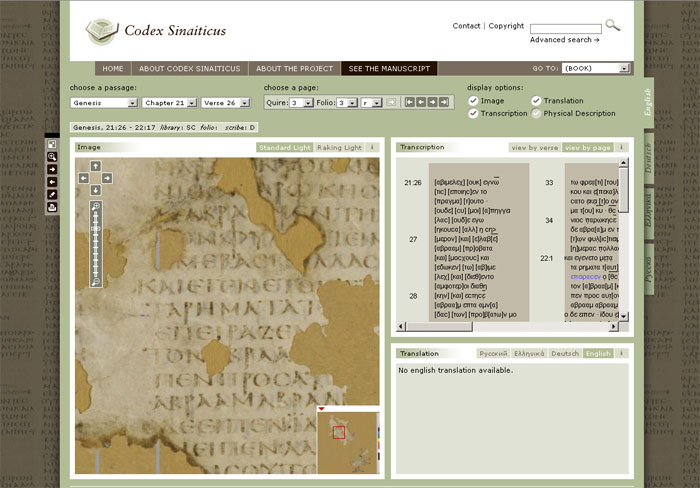Open the Go To book dropdown
The width and height of the screenshot is (700, 488).
tap(596, 68)
